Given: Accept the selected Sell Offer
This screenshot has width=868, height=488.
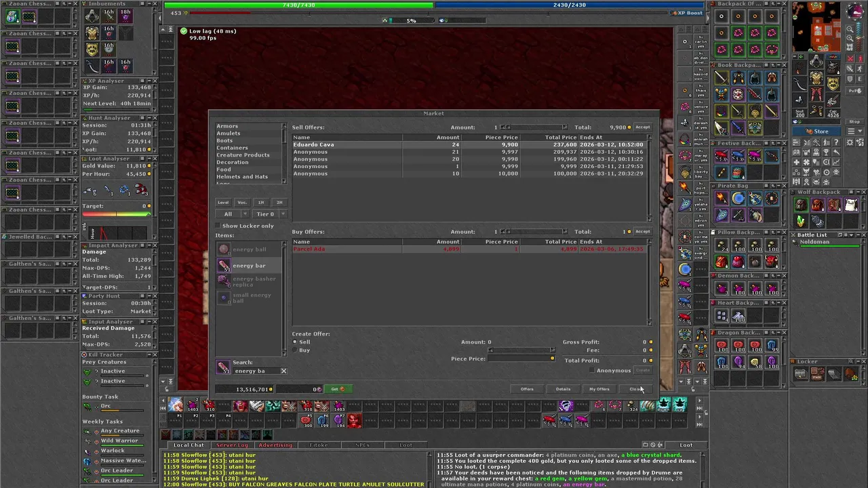Looking at the screenshot, I should [x=642, y=127].
